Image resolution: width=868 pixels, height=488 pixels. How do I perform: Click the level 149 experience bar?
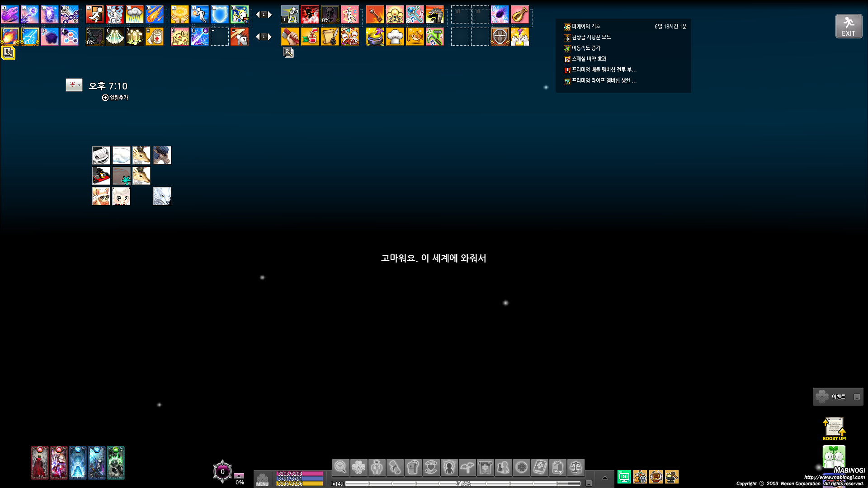click(462, 483)
